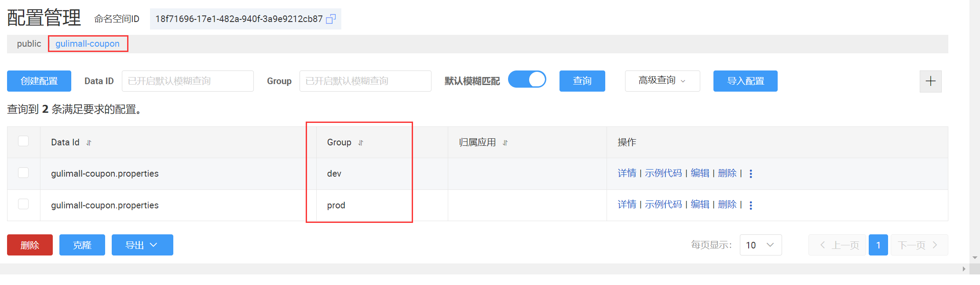Copy the namespace ID with copy icon
Image resolution: width=980 pixels, height=285 pixels.
(x=331, y=19)
